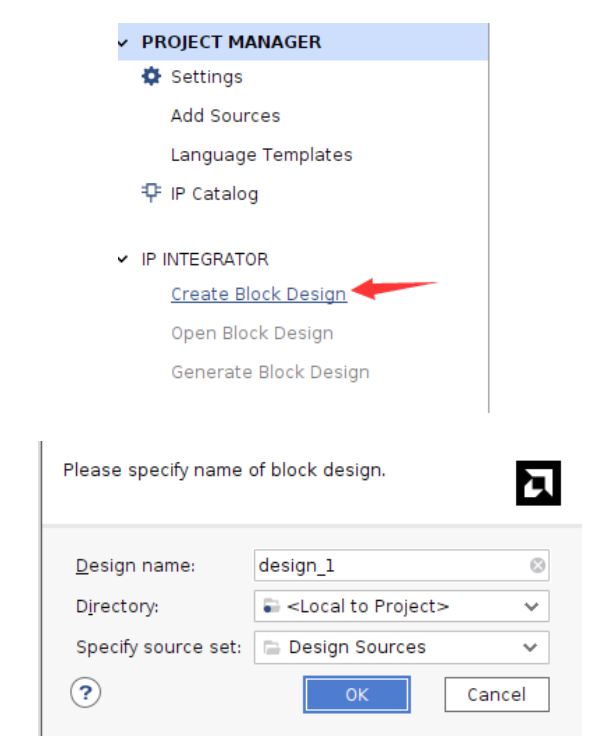605x749 pixels.
Task: Click folder icon in Directory combo box
Action: 271,606
